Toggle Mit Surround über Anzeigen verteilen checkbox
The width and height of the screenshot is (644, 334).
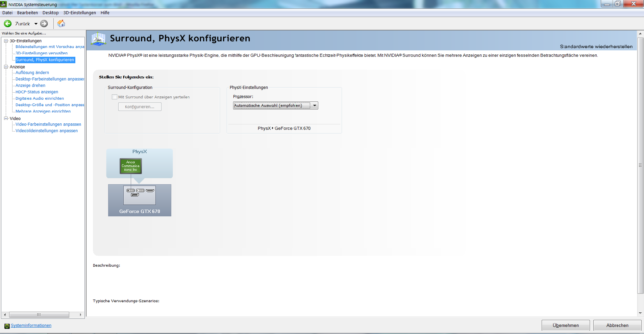pyautogui.click(x=115, y=97)
